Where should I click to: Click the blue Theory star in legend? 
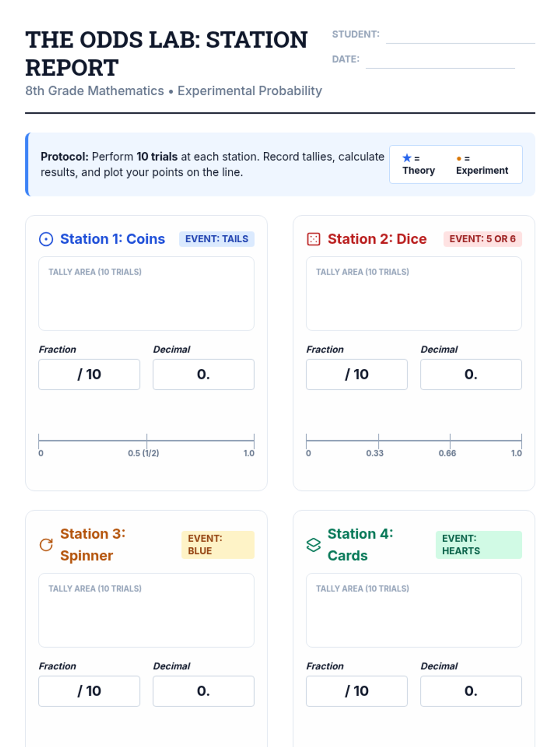[407, 158]
